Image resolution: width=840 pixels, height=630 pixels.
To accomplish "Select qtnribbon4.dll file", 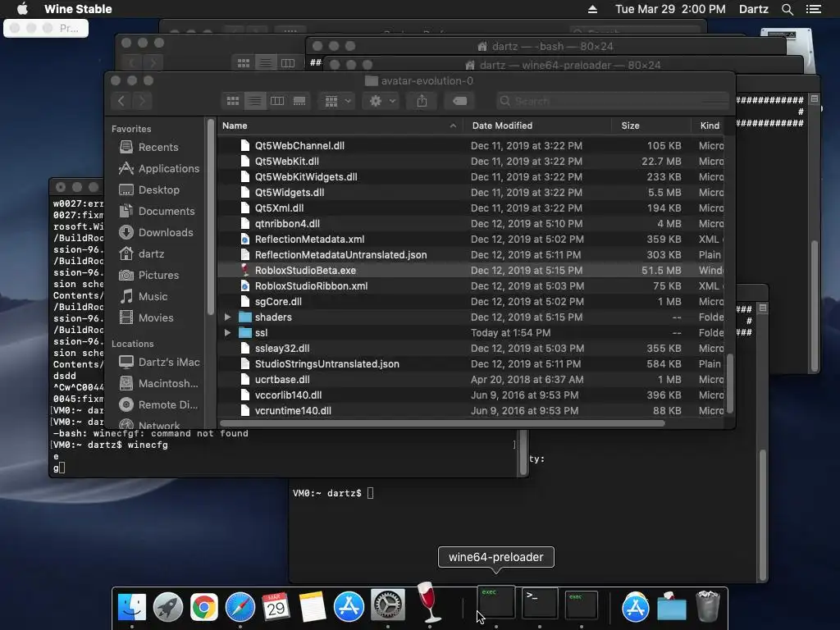I will 471,223.
